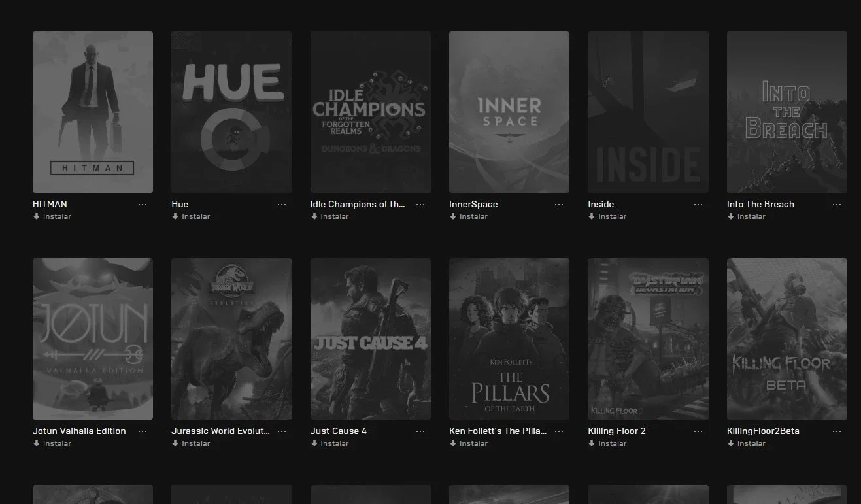The image size is (861, 504).
Task: Click the "Just Cause 4" title text
Action: 339,431
